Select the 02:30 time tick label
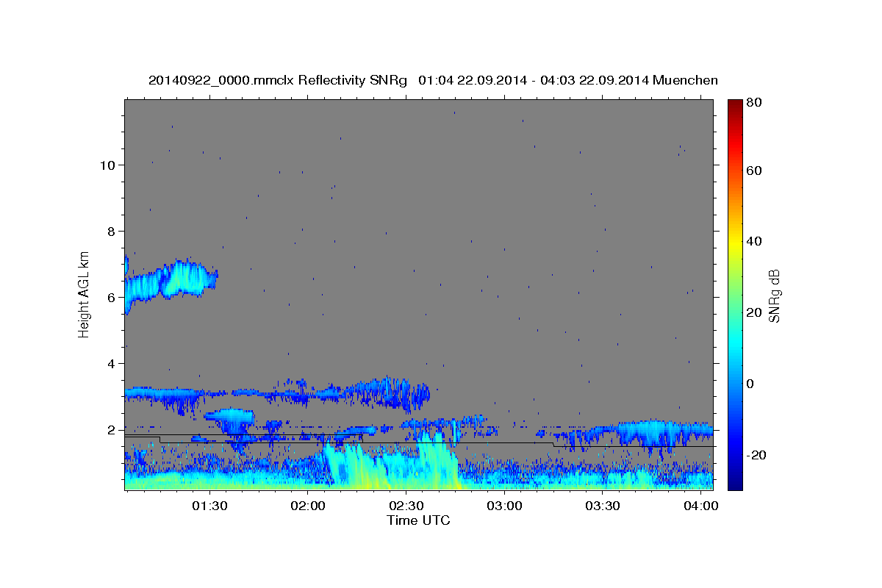 pyautogui.click(x=406, y=506)
